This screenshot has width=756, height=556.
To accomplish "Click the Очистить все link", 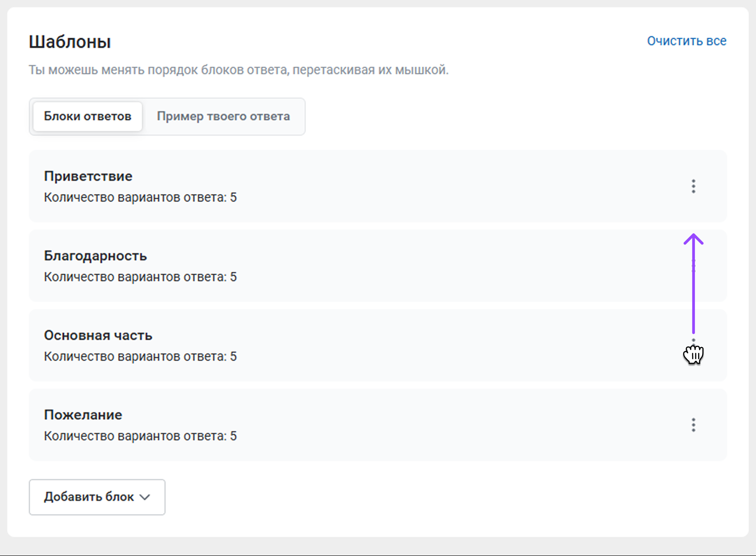I will [686, 41].
